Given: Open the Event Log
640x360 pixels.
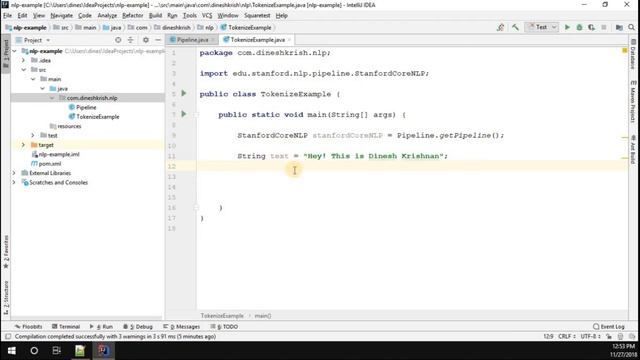Looking at the screenshot, I should click(x=609, y=327).
